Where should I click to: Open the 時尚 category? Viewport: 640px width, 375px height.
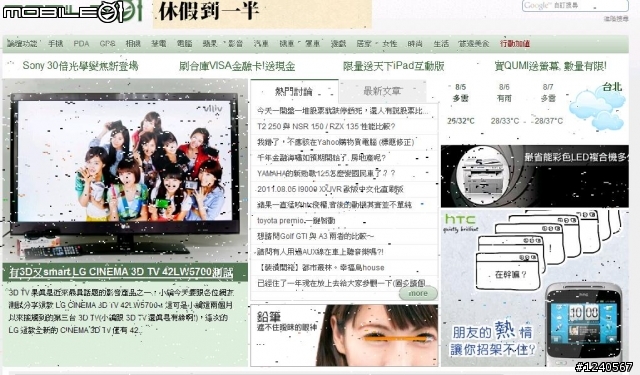click(x=415, y=43)
